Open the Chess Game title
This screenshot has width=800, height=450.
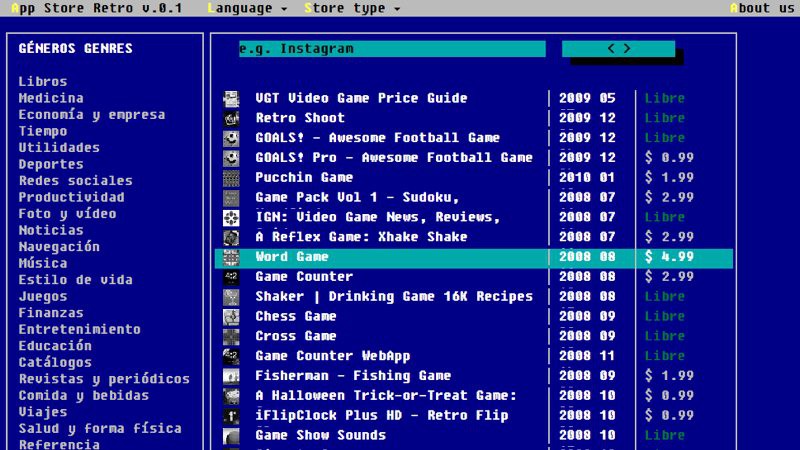[296, 316]
